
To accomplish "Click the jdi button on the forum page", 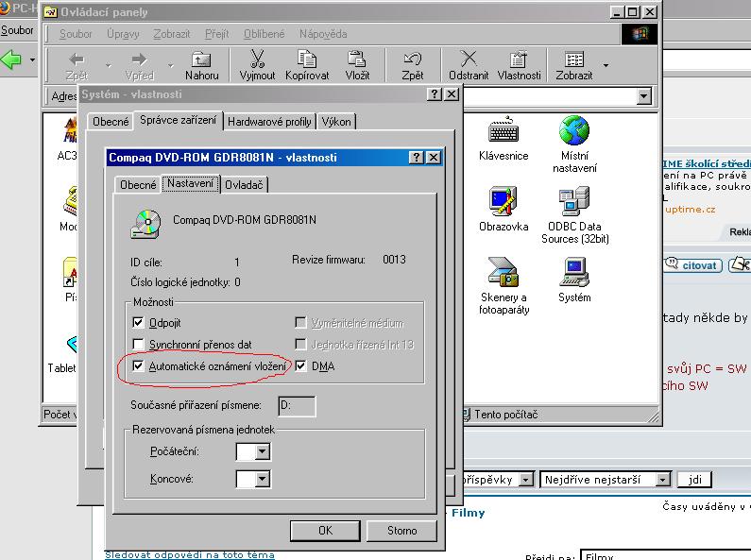I will pos(695,480).
